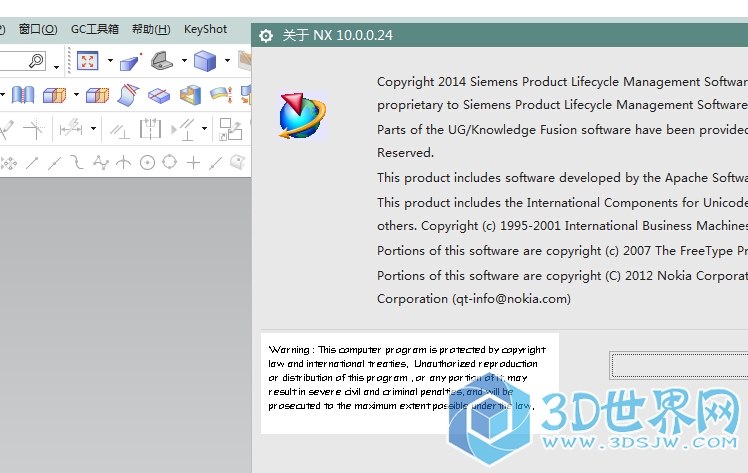The image size is (748, 473).
Task: Toggle Midpoint snap icon
Action: (54, 163)
